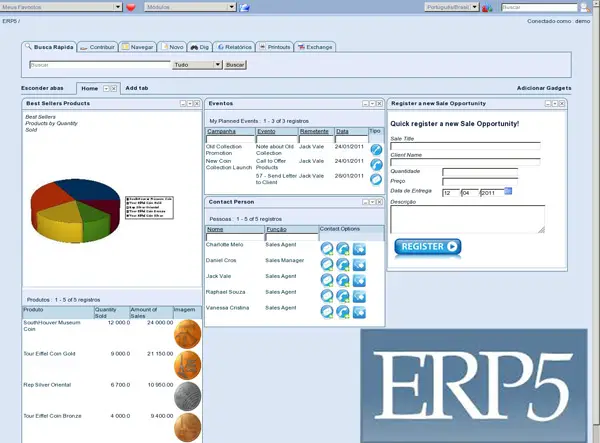
Task: Click the blue REGISTER button
Action: 428,247
